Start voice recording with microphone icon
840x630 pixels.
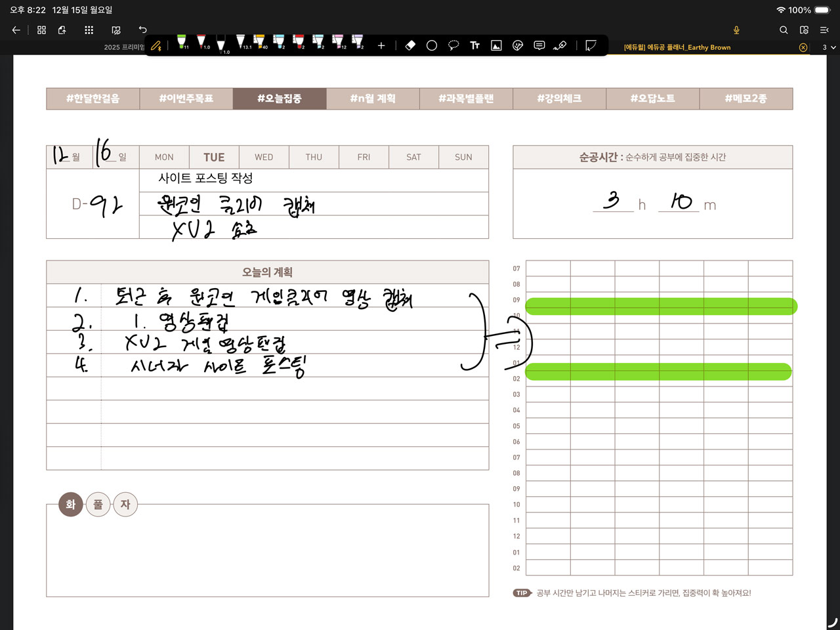[x=736, y=30]
